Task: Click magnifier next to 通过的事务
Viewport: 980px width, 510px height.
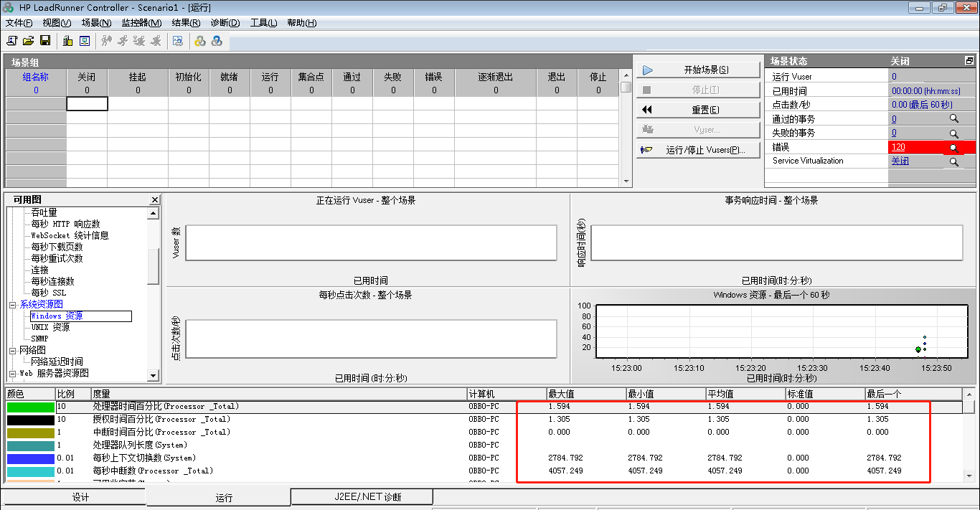Action: pos(953,119)
